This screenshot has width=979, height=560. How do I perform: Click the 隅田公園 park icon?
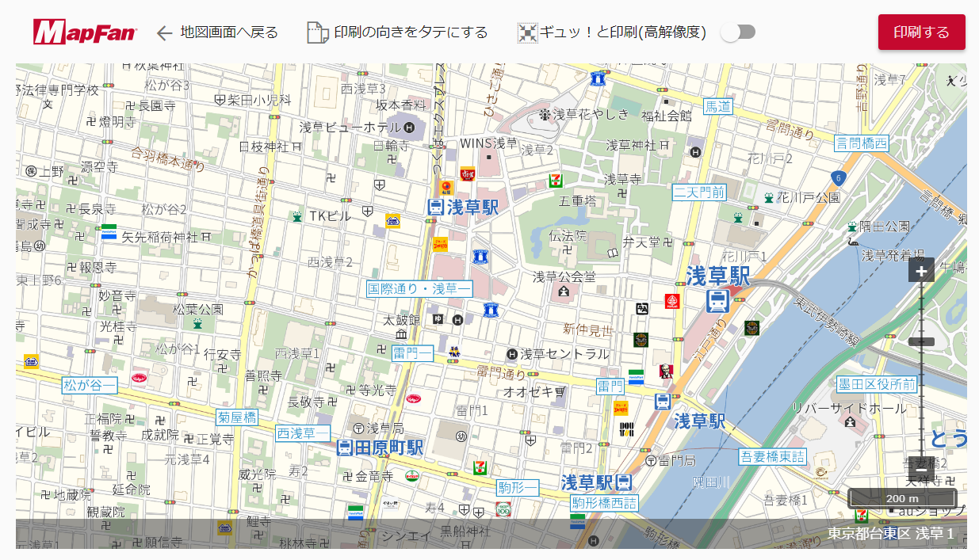[x=852, y=227]
